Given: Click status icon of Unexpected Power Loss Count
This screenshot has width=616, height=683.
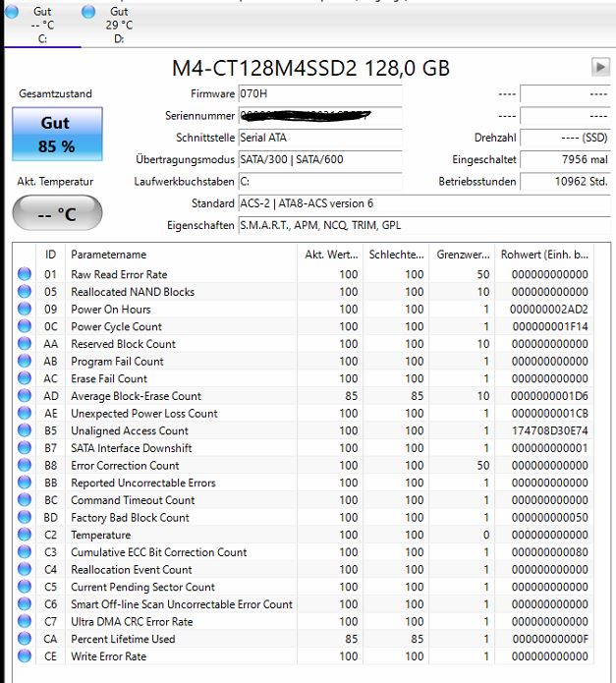Looking at the screenshot, I should point(25,413).
